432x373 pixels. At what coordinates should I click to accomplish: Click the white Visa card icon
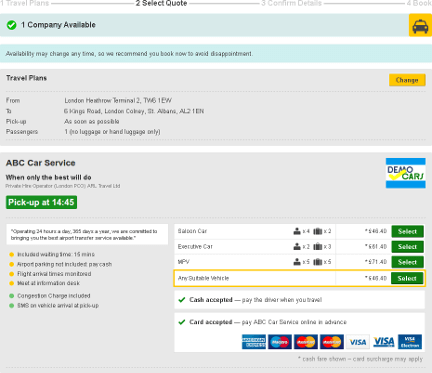point(358,342)
